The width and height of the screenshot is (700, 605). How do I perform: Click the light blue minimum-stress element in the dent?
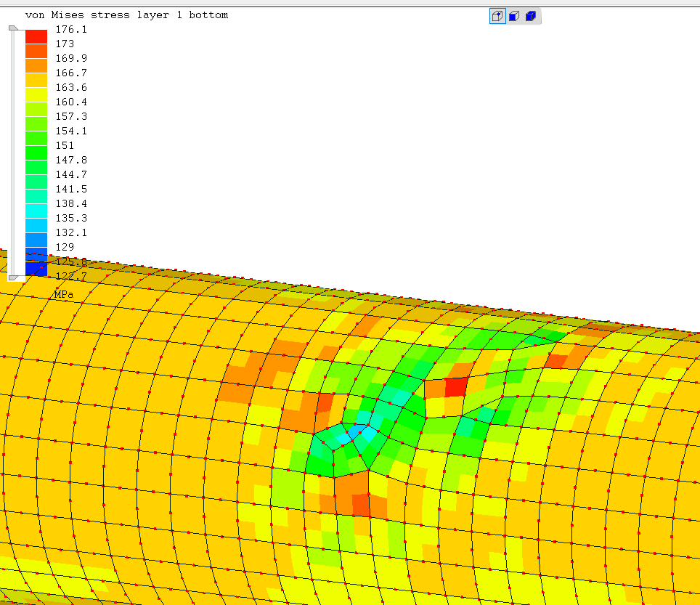point(357,432)
